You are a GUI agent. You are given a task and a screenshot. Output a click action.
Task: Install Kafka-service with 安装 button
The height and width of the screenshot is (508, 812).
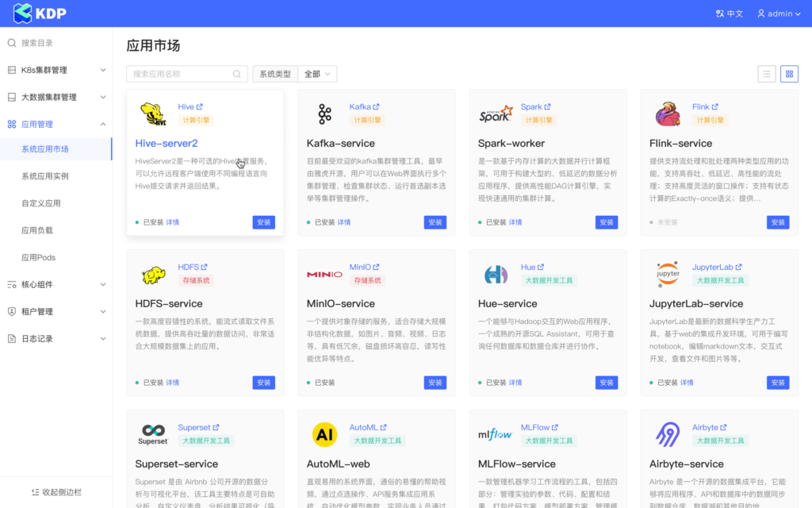coord(435,222)
